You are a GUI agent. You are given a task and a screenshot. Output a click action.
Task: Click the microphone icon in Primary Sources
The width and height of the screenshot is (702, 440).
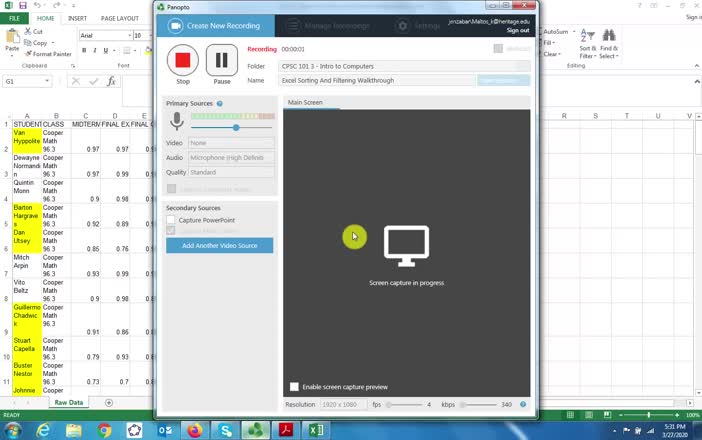[176, 121]
